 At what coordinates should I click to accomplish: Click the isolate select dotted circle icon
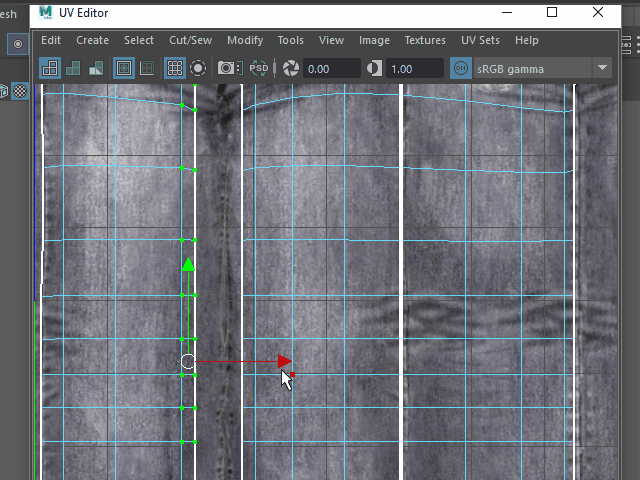(x=198, y=68)
